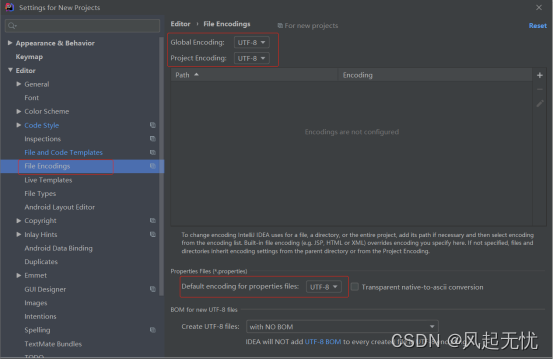Click the settings tree scrollbar
554x360 pixels.
tap(161, 166)
